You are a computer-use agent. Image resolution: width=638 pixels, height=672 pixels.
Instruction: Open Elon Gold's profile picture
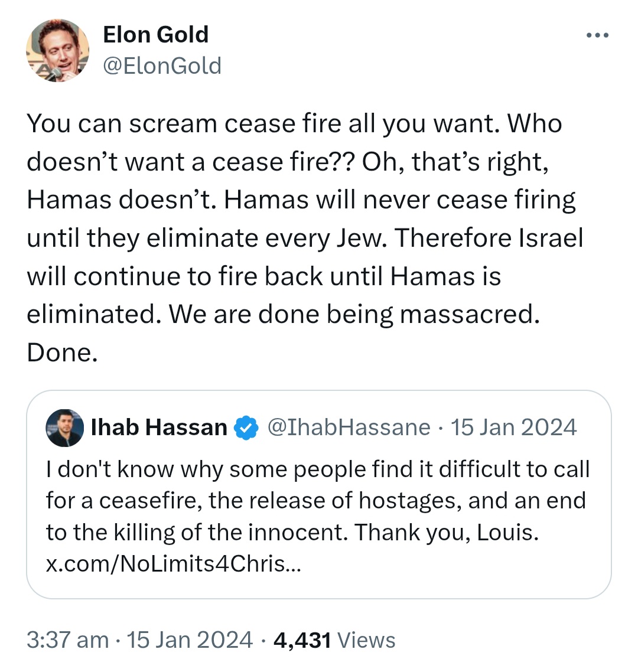coord(58,50)
